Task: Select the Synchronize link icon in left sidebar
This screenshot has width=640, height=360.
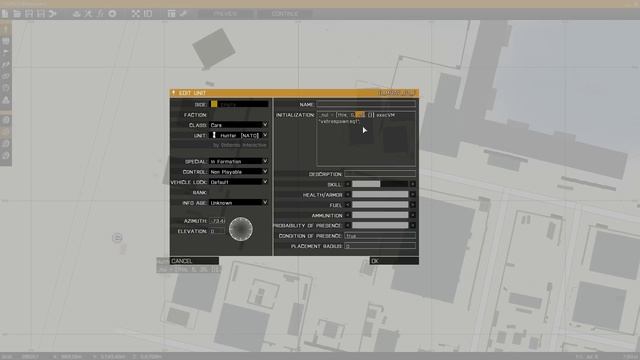Action: [6, 76]
